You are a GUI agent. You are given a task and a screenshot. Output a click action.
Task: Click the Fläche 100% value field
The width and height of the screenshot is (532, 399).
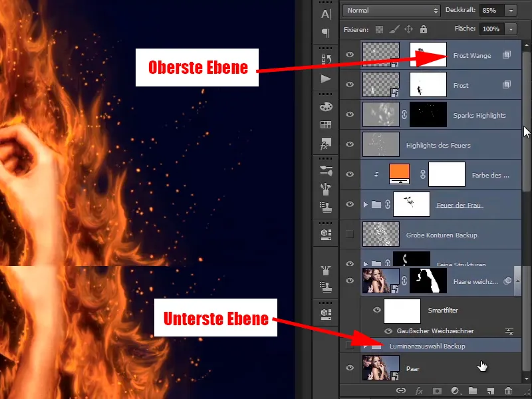[491, 29]
